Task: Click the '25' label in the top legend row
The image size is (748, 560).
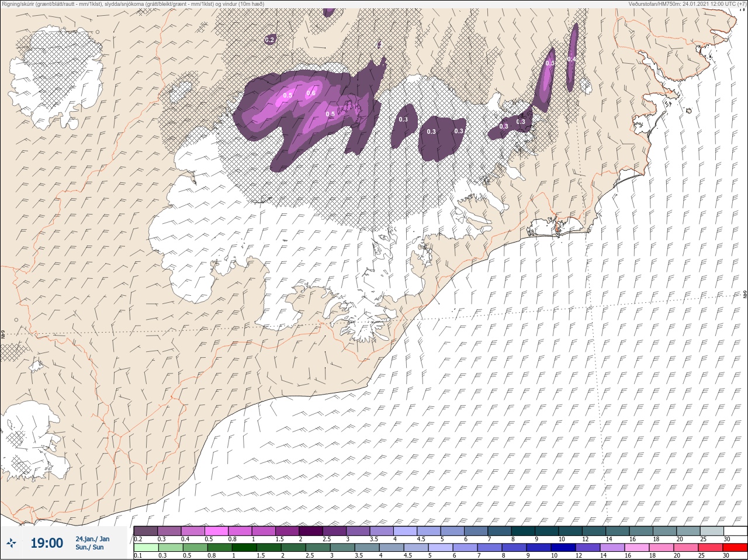Action: 702,539
